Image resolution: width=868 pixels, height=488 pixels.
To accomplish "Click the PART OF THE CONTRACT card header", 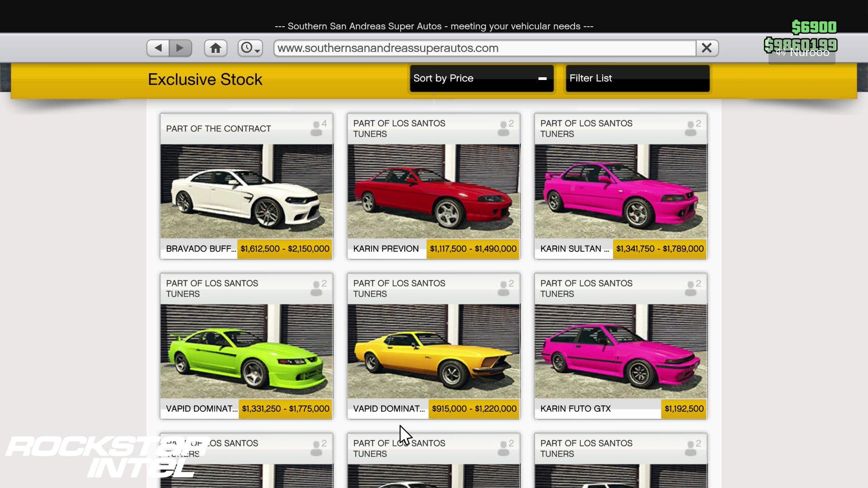I will [x=246, y=129].
